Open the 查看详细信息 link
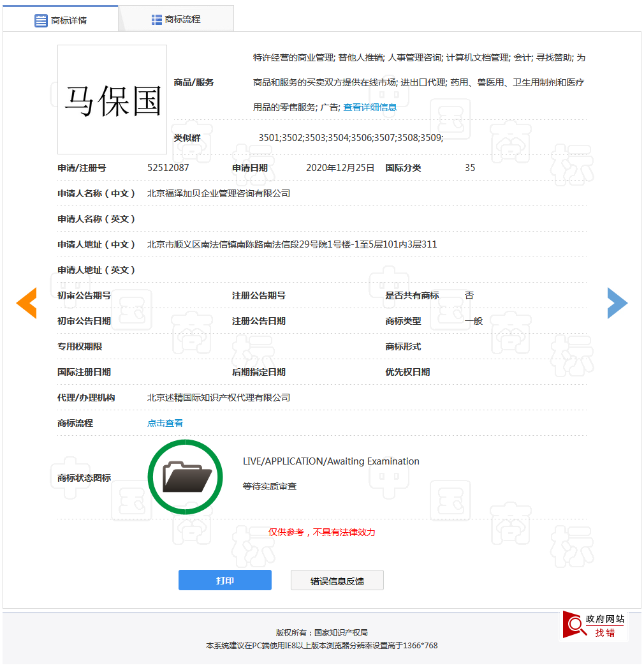 [370, 107]
